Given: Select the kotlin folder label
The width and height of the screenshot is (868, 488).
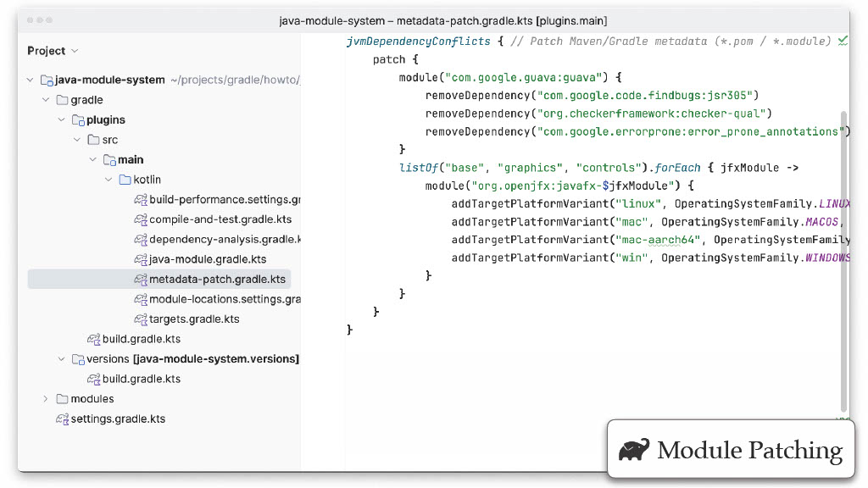Looking at the screenshot, I should [147, 180].
